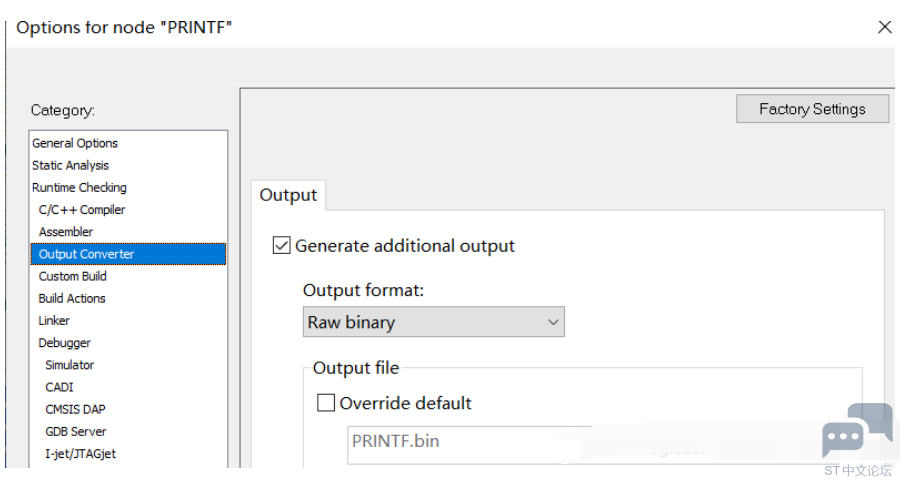
Task: Select General Options category
Action: pyautogui.click(x=75, y=143)
